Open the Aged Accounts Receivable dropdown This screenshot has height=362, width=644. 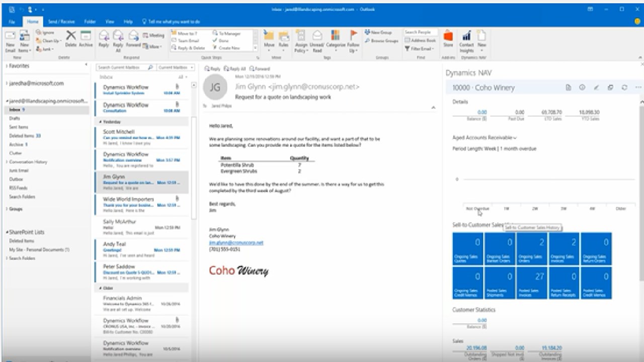pyautogui.click(x=485, y=137)
